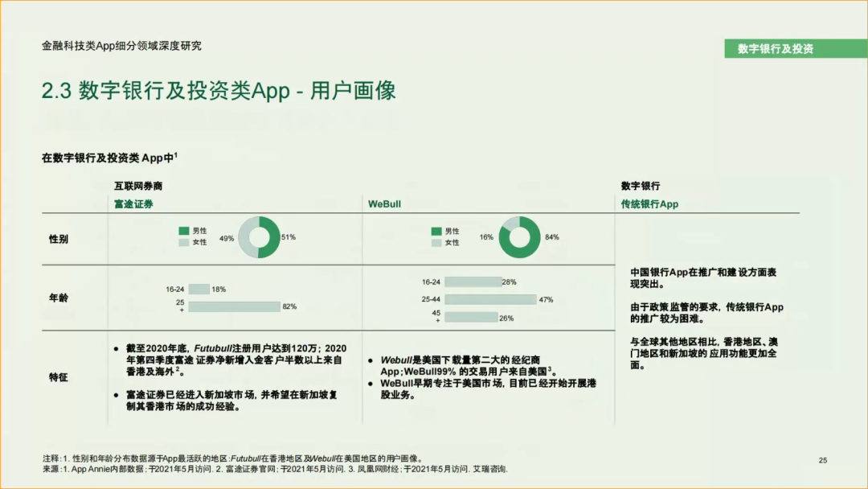Click the 富途证券 gender donut chart
This screenshot has width=868, height=489.
click(259, 237)
